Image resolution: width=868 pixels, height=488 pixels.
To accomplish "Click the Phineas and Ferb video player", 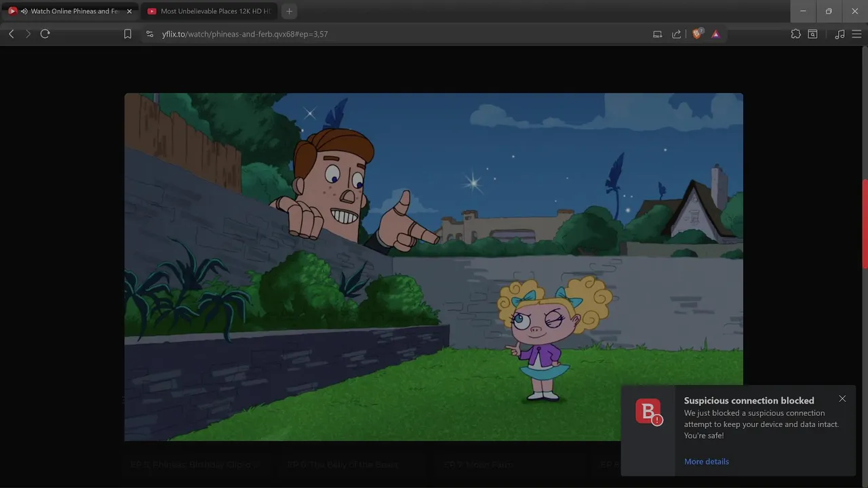I will click(x=433, y=267).
